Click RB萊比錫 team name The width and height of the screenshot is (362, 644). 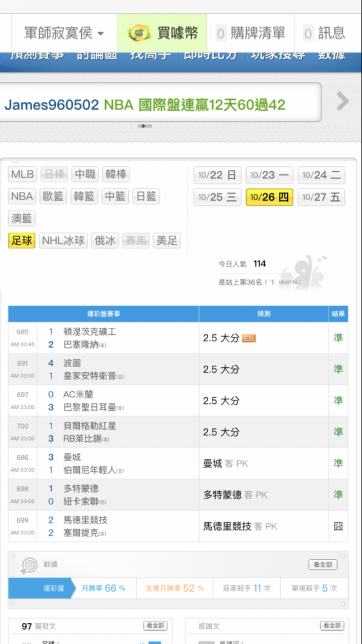click(x=82, y=439)
